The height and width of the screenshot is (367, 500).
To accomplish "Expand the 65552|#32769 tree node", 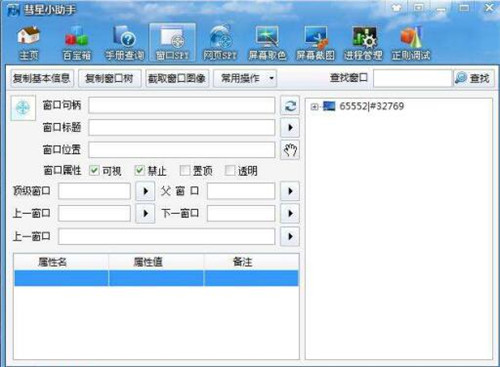I will pyautogui.click(x=314, y=107).
